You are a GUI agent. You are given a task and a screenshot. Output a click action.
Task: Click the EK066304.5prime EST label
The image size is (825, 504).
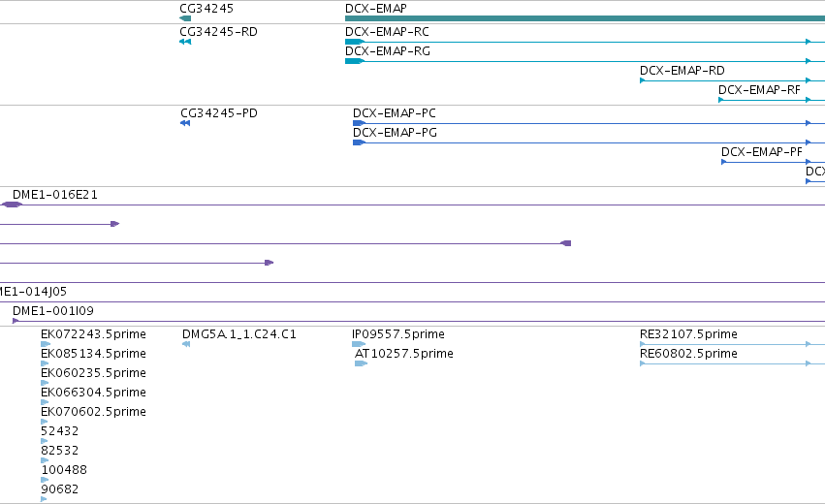(x=93, y=393)
